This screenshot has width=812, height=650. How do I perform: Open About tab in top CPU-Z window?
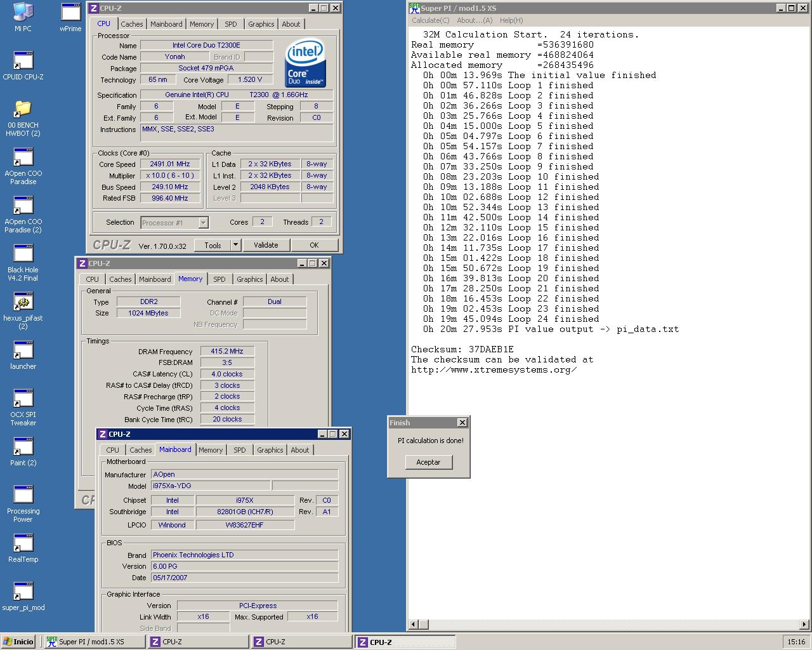click(x=291, y=24)
